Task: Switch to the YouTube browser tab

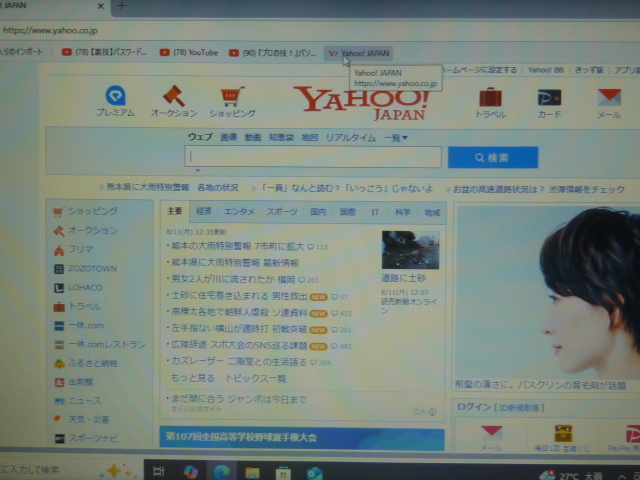Action: coord(189,52)
